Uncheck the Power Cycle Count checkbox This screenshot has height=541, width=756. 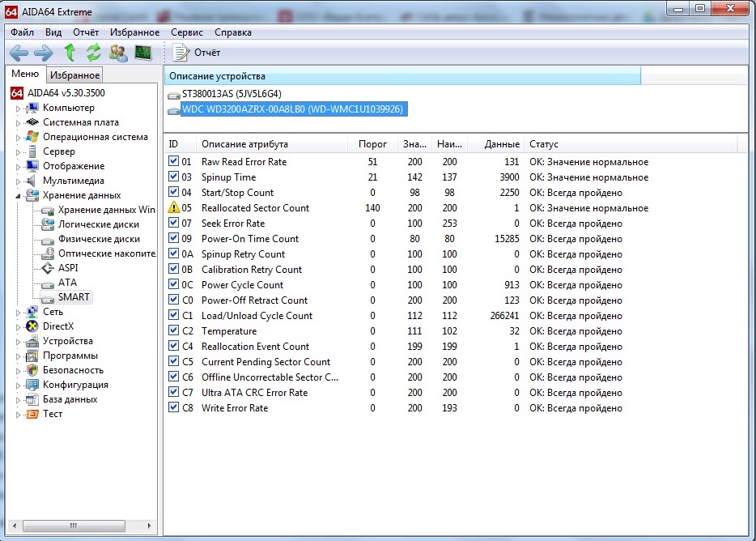coord(173,284)
